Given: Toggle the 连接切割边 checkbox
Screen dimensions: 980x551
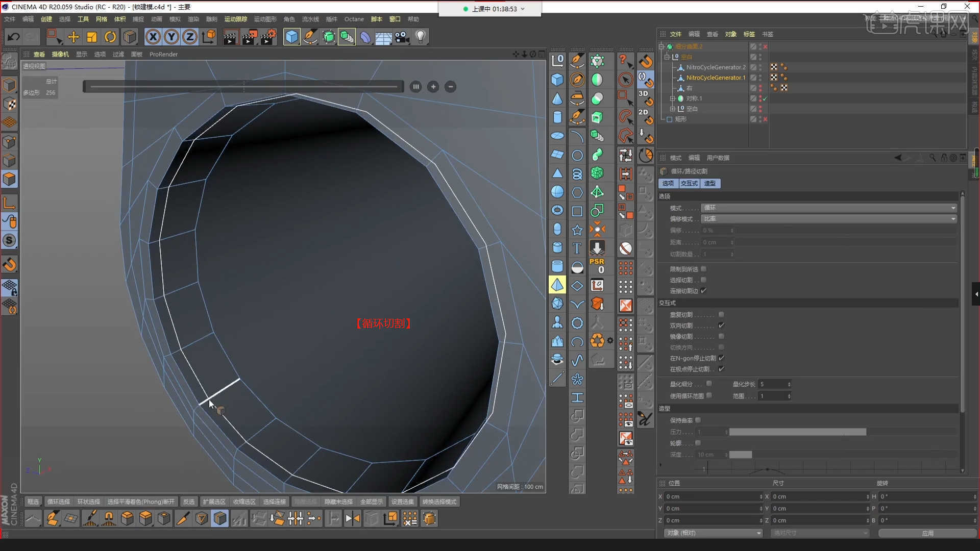Looking at the screenshot, I should coord(704,290).
